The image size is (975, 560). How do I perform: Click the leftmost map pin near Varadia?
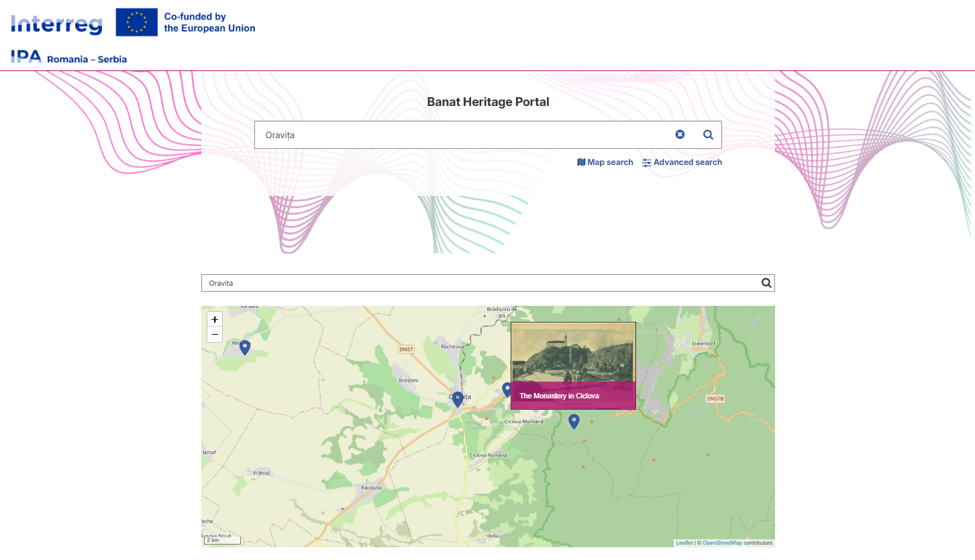point(245,347)
